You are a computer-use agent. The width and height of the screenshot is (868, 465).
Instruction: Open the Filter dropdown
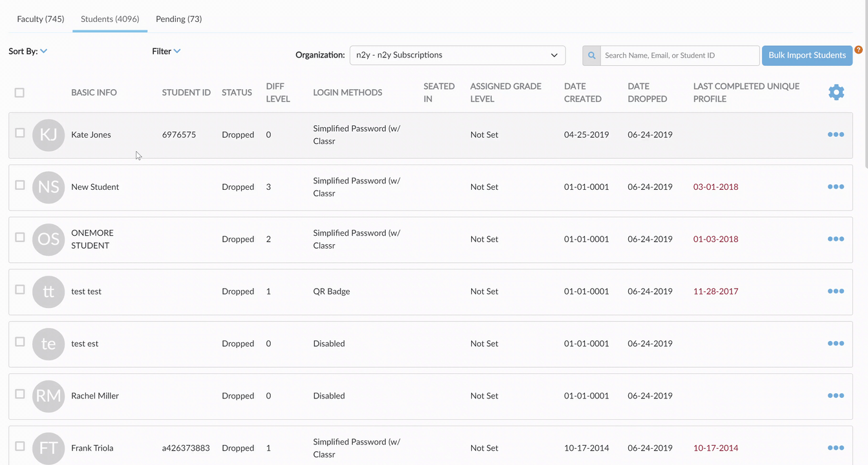(x=166, y=51)
